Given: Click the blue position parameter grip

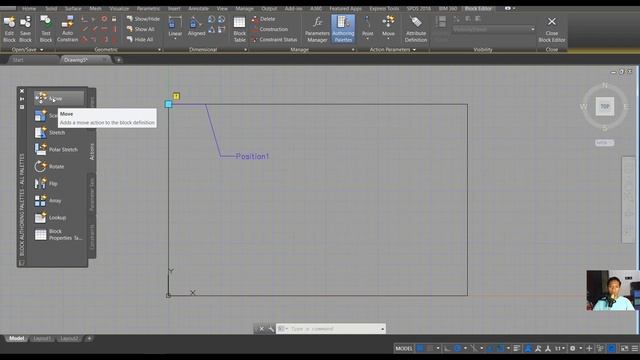Looking at the screenshot, I should (x=168, y=104).
